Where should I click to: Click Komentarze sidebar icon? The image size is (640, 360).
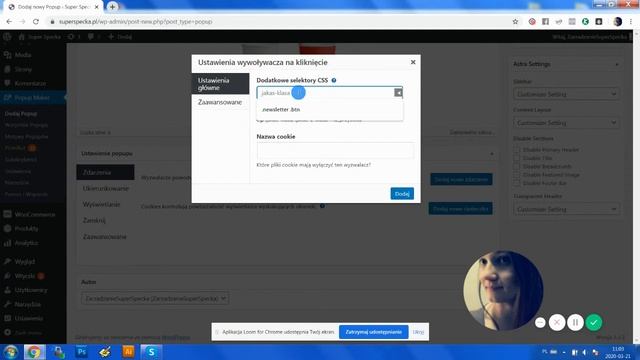[7, 83]
